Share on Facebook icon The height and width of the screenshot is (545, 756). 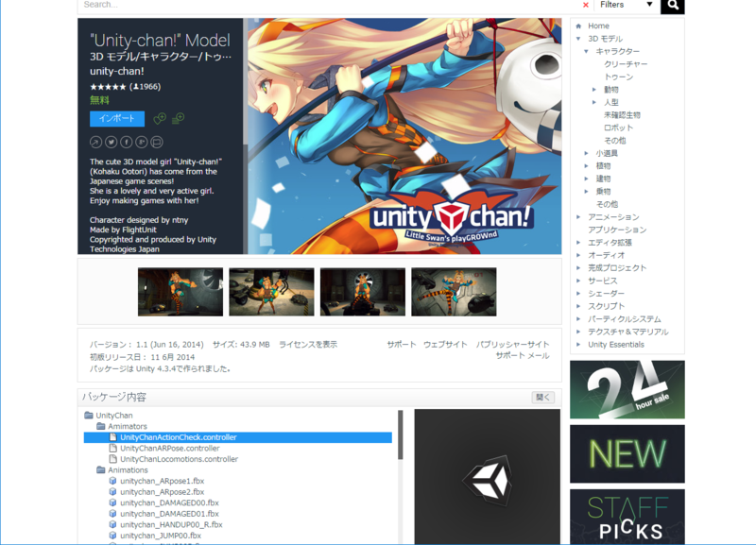(x=127, y=142)
